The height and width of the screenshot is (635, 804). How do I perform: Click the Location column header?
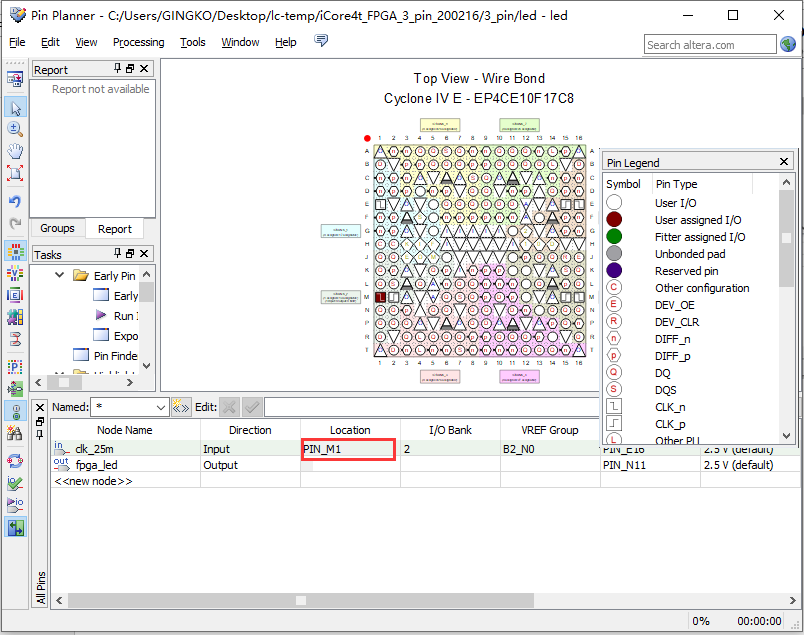pos(350,430)
